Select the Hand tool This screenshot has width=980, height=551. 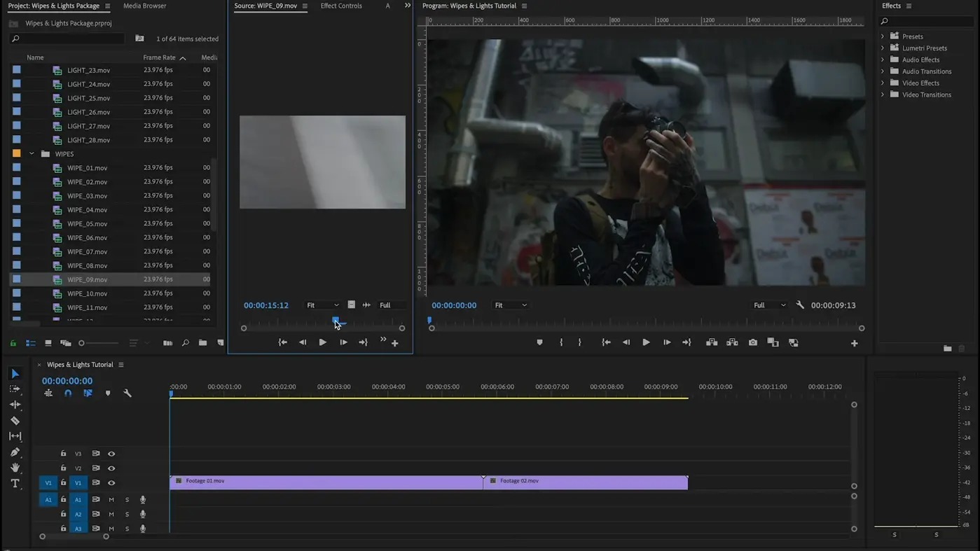click(x=15, y=468)
